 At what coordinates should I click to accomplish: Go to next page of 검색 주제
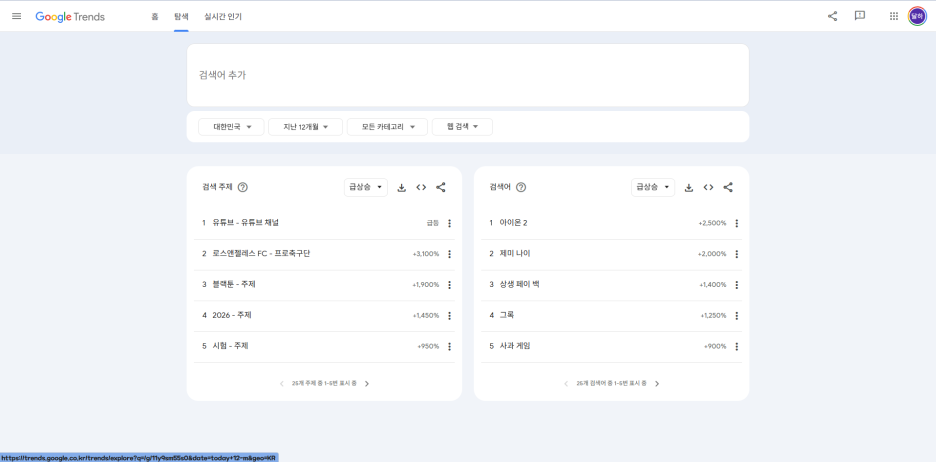click(367, 384)
